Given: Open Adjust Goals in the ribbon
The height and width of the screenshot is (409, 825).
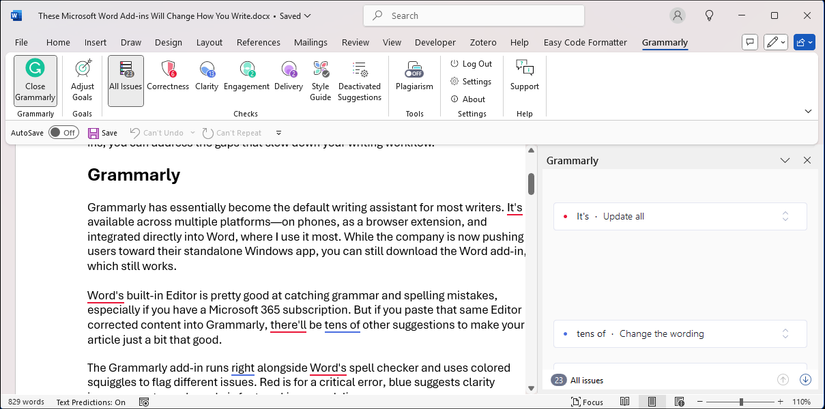Looking at the screenshot, I should point(83,80).
